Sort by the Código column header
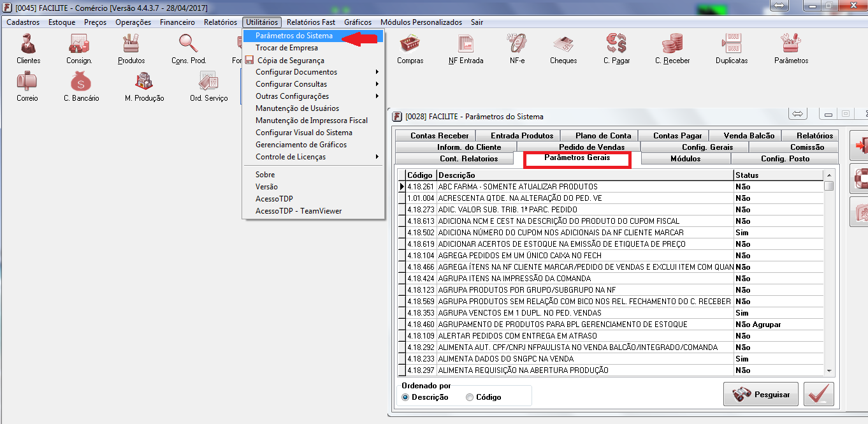The width and height of the screenshot is (868, 424). coord(421,175)
